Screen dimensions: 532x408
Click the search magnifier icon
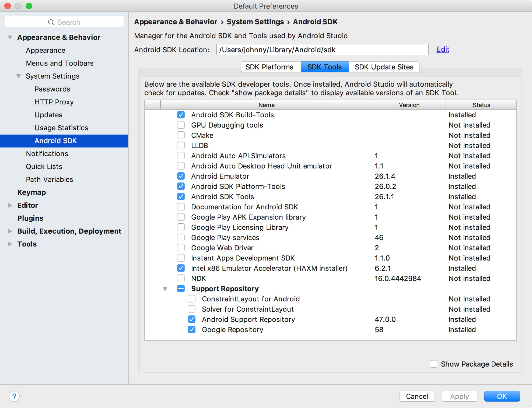(x=51, y=22)
